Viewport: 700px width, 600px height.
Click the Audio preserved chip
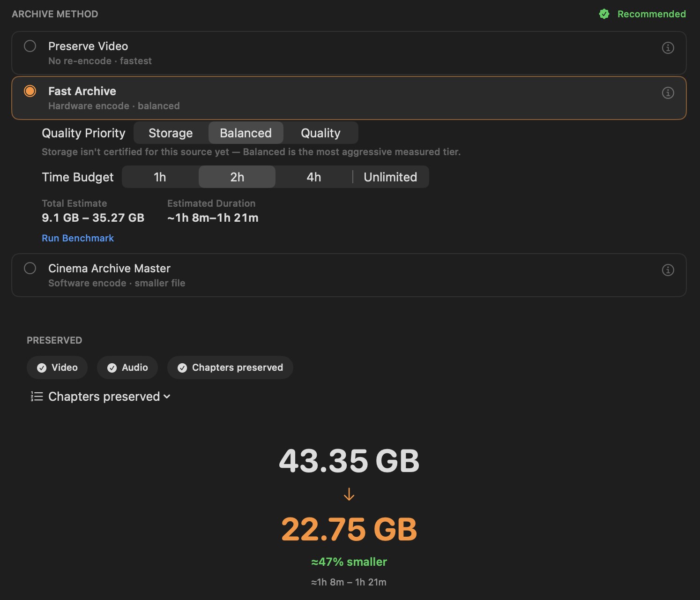pos(127,367)
